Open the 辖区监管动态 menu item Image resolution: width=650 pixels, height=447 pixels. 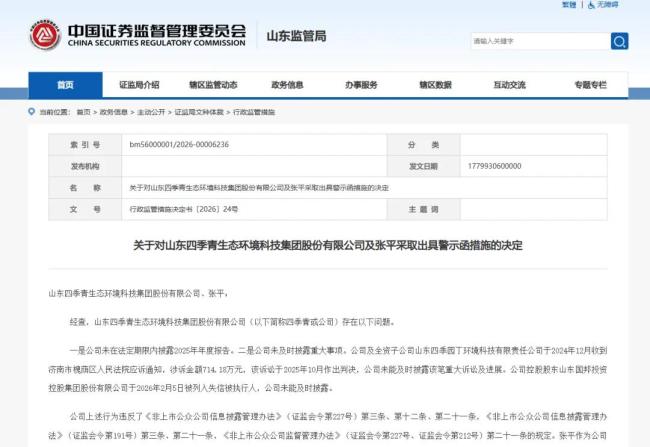[213, 85]
